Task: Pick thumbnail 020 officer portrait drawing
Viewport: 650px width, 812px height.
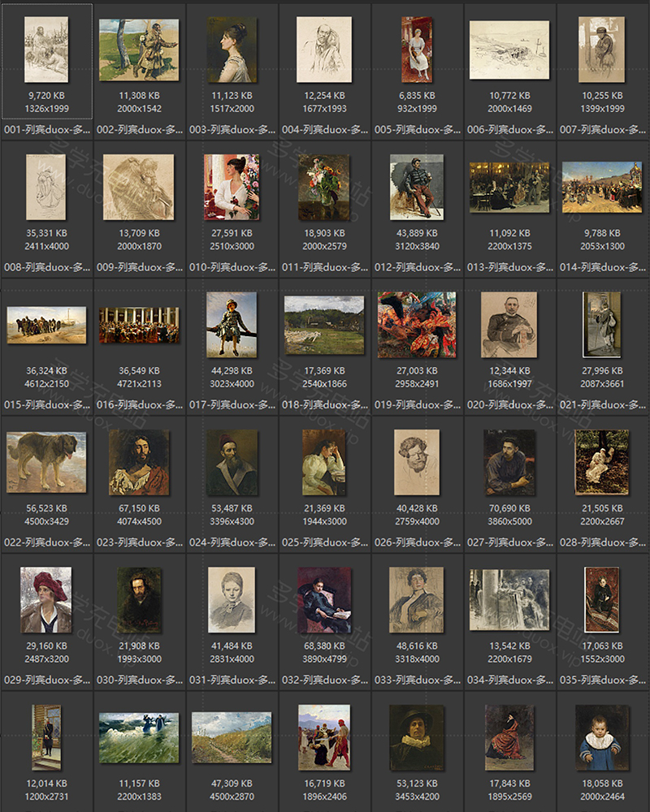Action: point(509,325)
